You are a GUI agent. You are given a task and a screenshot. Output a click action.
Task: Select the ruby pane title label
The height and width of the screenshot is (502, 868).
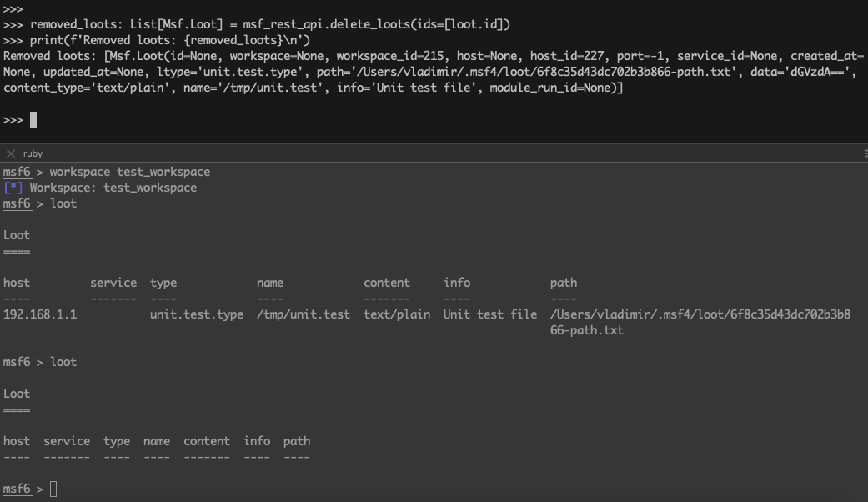(33, 153)
